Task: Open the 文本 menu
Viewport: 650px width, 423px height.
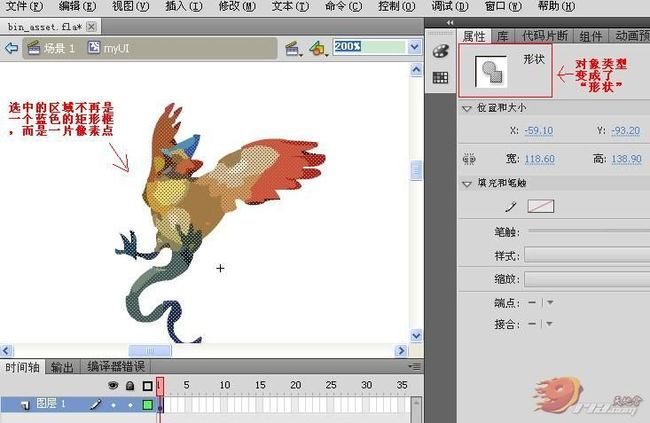Action: point(290,6)
